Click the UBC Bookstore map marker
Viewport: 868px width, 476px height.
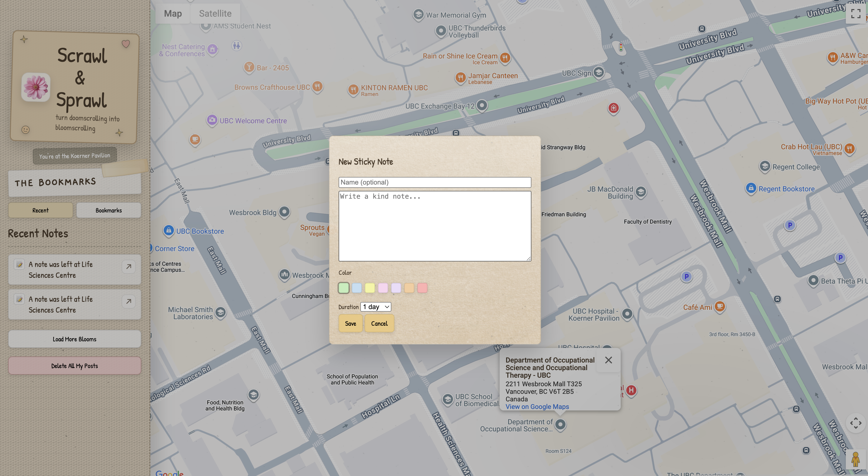pyautogui.click(x=169, y=231)
